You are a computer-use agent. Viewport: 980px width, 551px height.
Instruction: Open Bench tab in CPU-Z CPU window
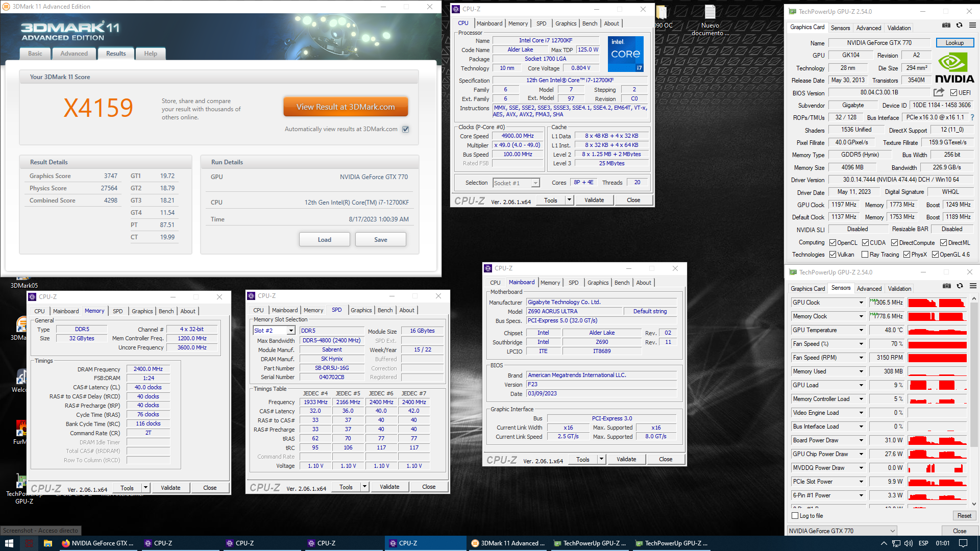coord(590,23)
